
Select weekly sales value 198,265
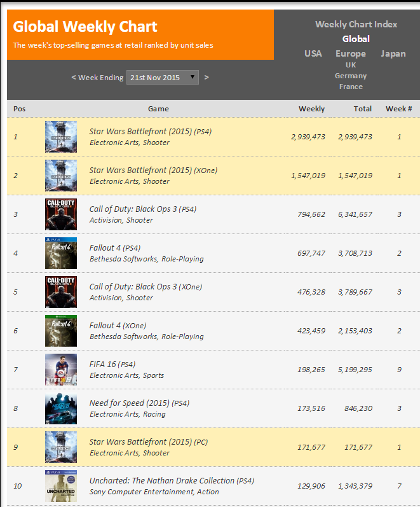click(x=311, y=370)
